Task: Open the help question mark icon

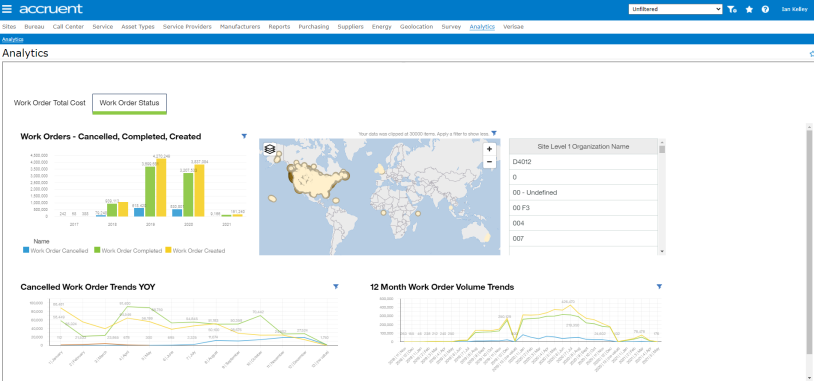Action: (x=765, y=9)
